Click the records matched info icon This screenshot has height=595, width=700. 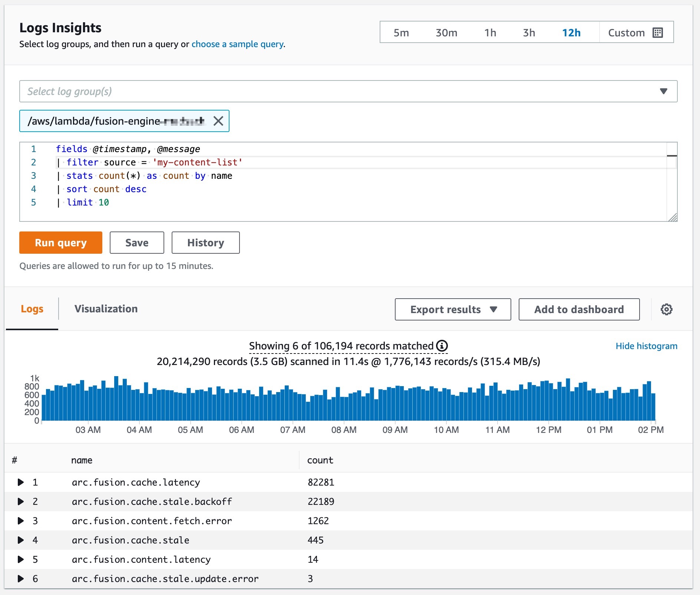pos(442,346)
